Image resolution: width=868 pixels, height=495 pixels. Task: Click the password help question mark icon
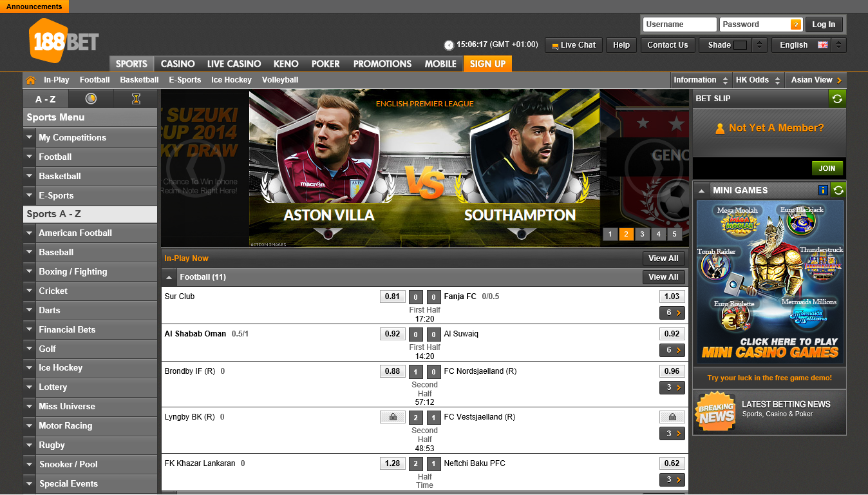796,24
